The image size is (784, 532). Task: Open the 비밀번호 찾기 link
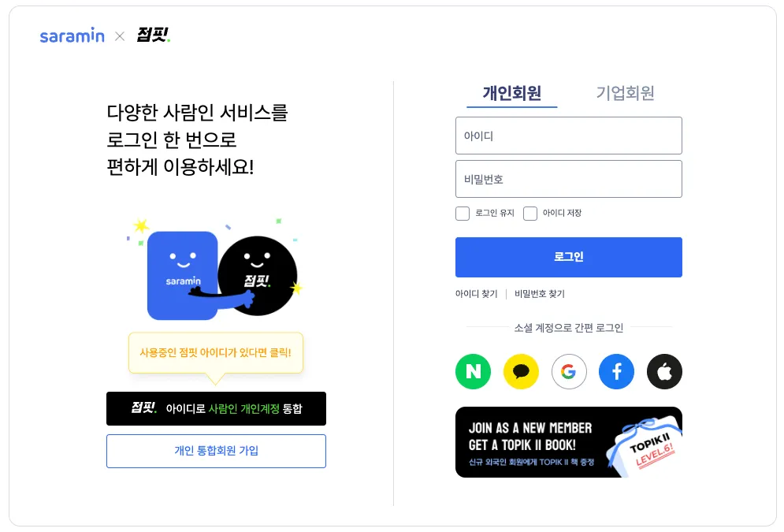(x=540, y=294)
